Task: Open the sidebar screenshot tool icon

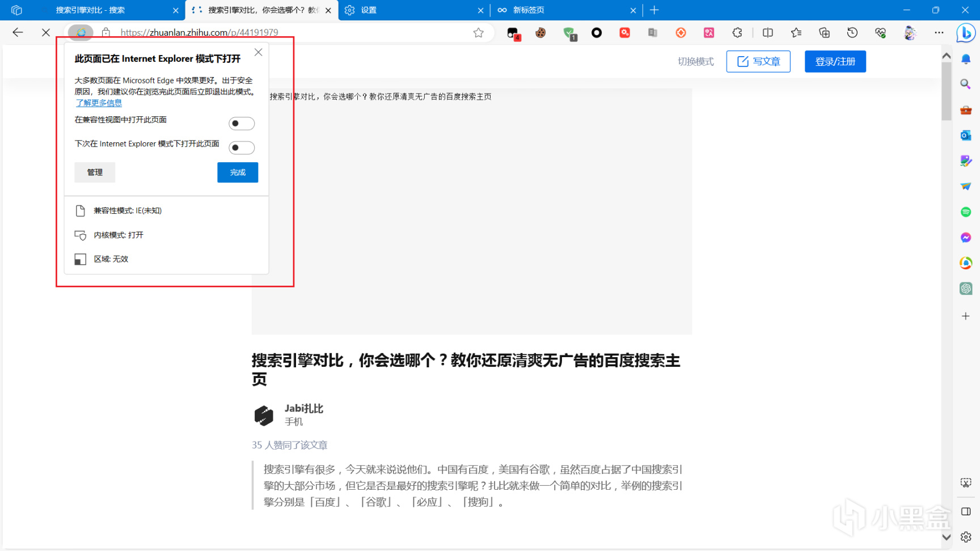Action: tap(966, 483)
